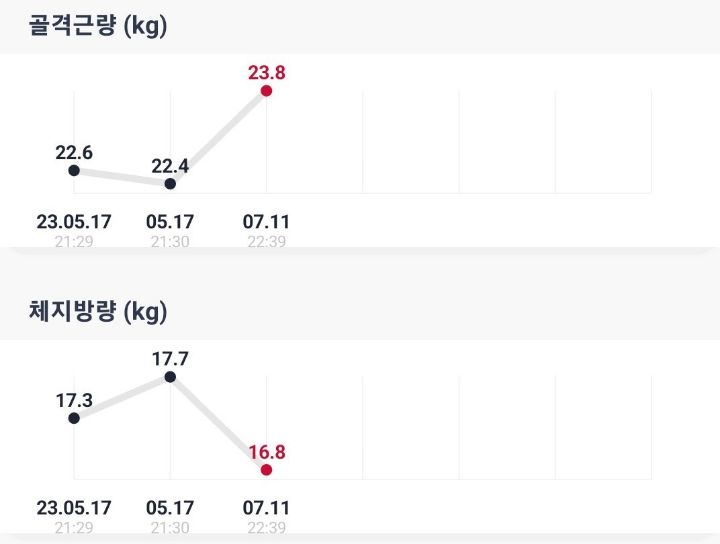This screenshot has height=544, width=720.
Task: Choose the 07.11 date under 골격근량 chart
Action: click(266, 222)
